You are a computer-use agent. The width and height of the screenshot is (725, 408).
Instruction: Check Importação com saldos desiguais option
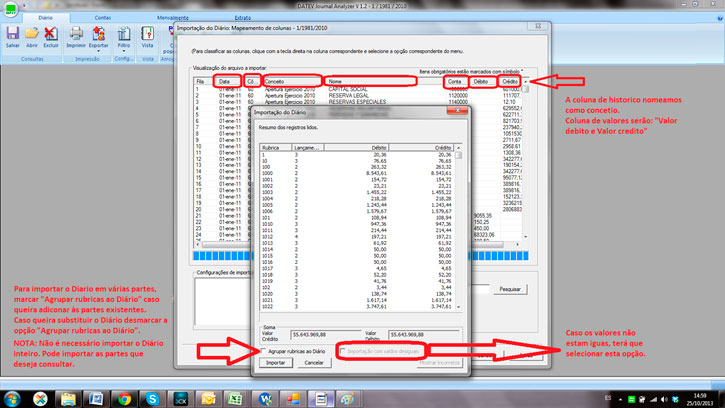point(343,351)
